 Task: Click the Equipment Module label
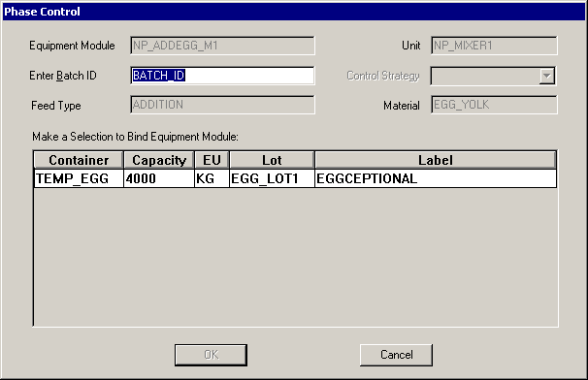[x=72, y=46]
